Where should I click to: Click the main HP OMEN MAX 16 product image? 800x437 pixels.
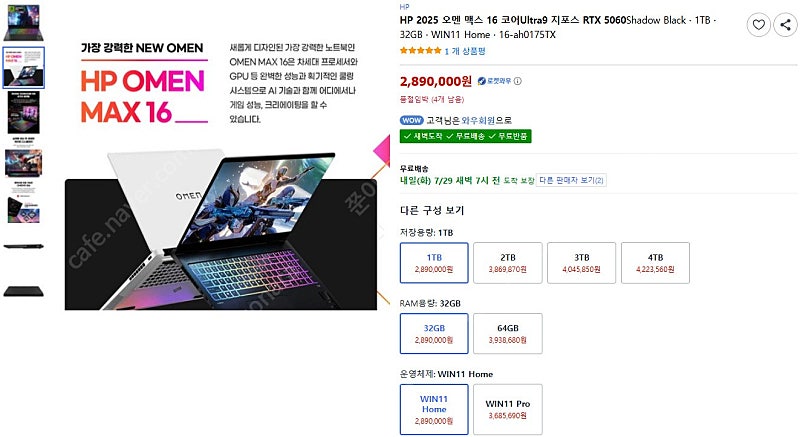[221, 175]
